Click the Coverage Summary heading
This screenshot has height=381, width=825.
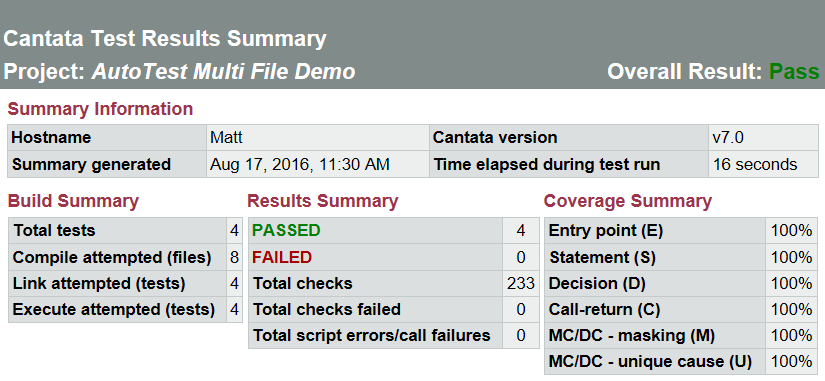627,201
